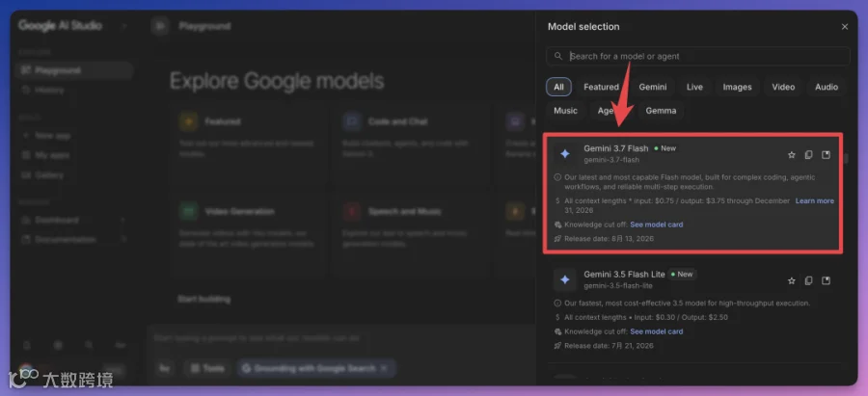Click the Grounding with Google Search chip label
868x396 pixels.
click(313, 368)
